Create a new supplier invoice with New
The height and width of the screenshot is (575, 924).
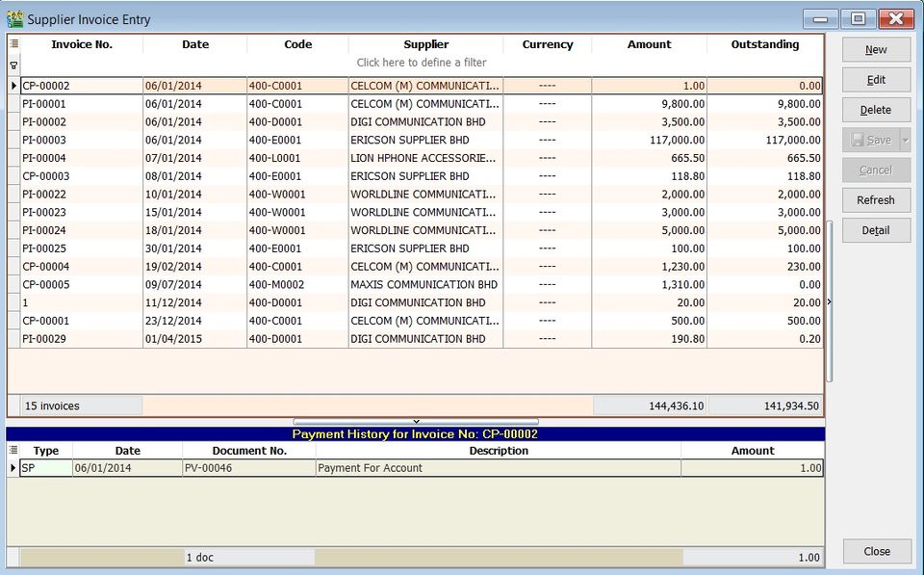[876, 49]
